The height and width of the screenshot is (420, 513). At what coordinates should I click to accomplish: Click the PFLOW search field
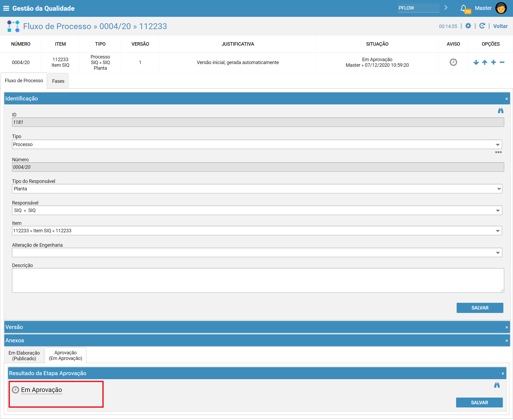click(x=418, y=8)
